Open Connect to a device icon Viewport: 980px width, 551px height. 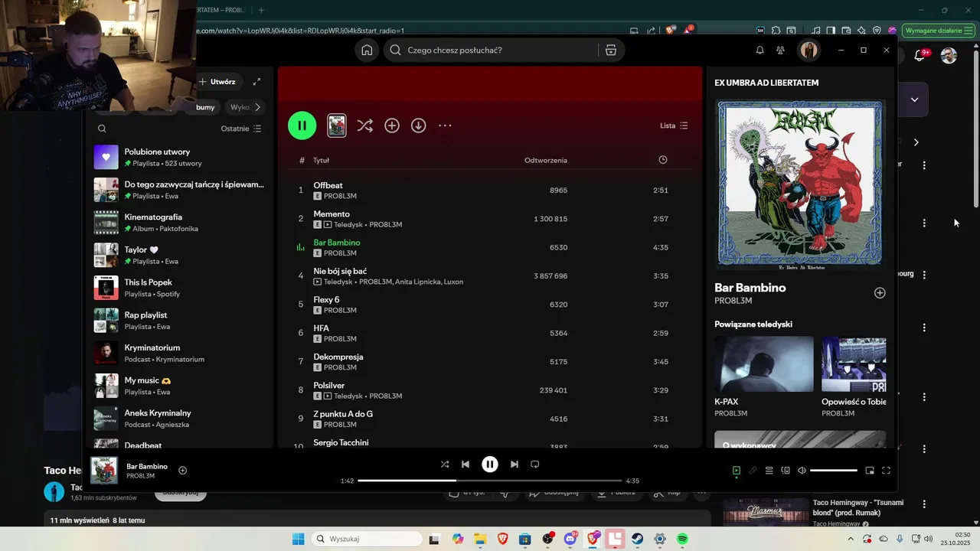[x=785, y=471]
